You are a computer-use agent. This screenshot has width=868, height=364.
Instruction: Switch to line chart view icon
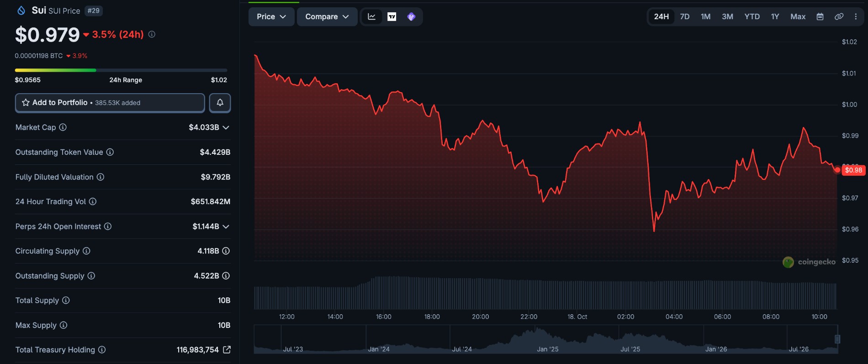pyautogui.click(x=372, y=16)
